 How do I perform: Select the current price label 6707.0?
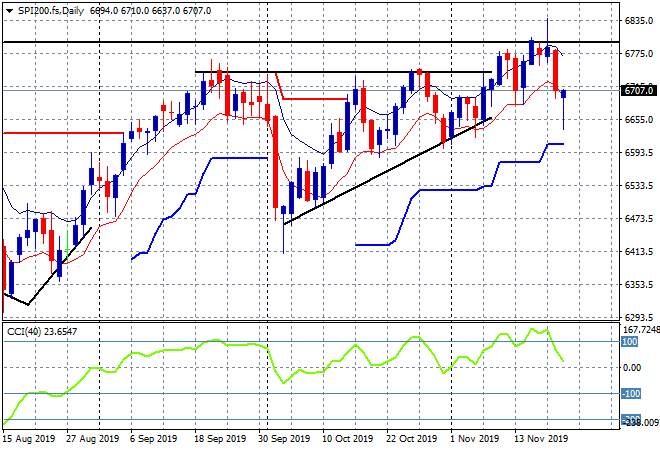[x=639, y=91]
